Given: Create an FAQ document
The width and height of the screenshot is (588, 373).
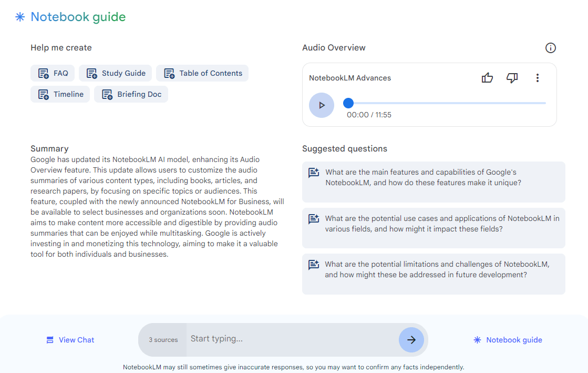Looking at the screenshot, I should pyautogui.click(x=53, y=73).
